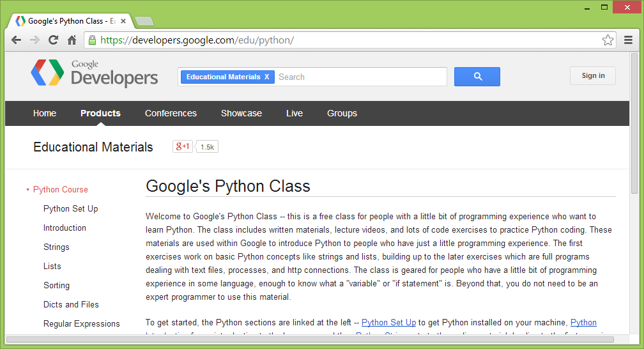Open the Products navigation tab

pos(100,113)
